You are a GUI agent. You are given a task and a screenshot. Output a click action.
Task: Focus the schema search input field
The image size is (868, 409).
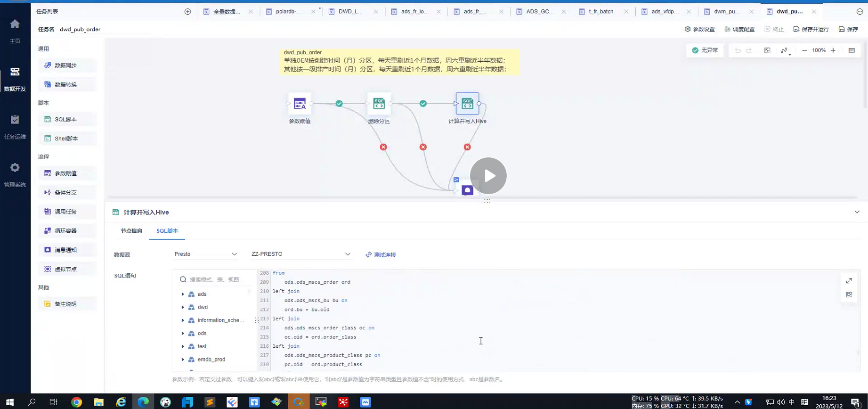[215, 279]
